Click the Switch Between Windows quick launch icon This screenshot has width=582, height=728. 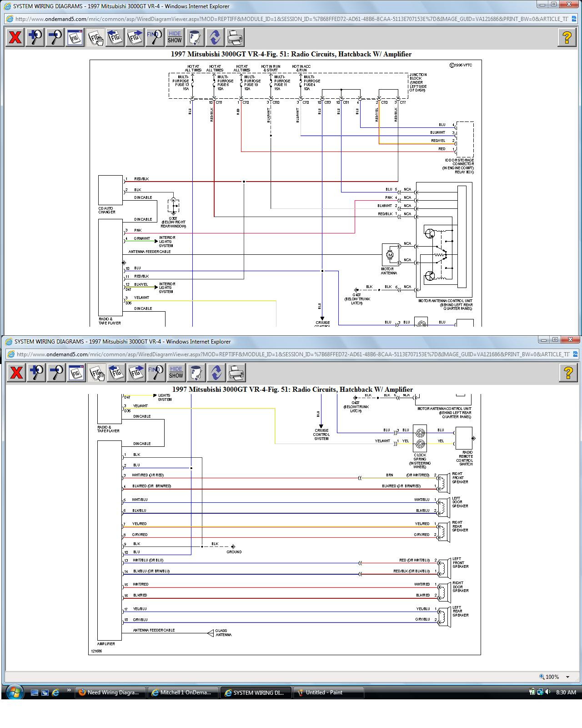tap(45, 693)
